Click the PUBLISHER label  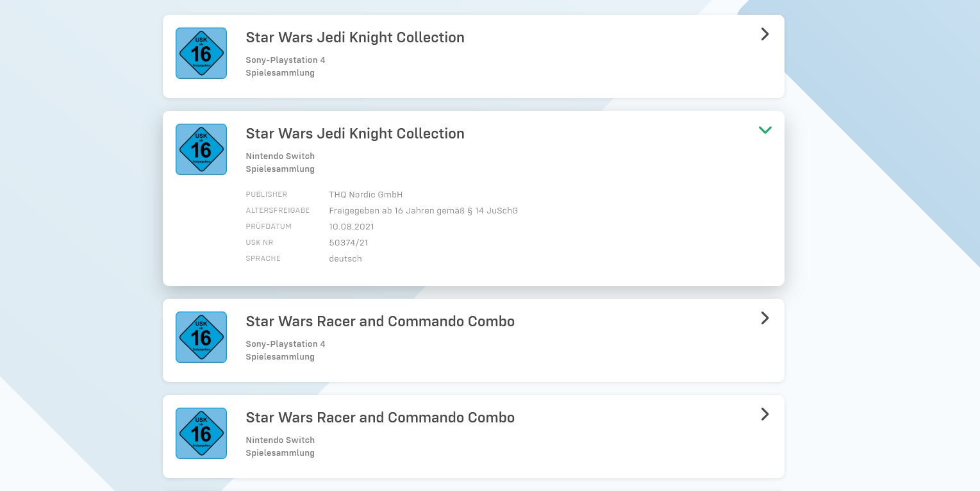[x=267, y=194]
